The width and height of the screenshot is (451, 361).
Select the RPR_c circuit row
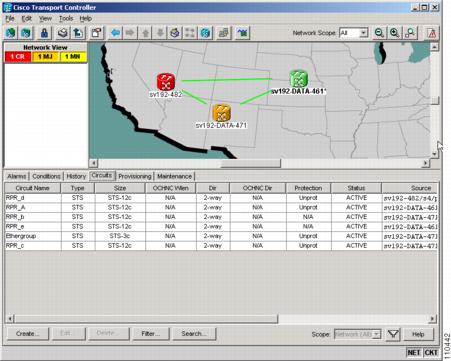[x=221, y=246]
